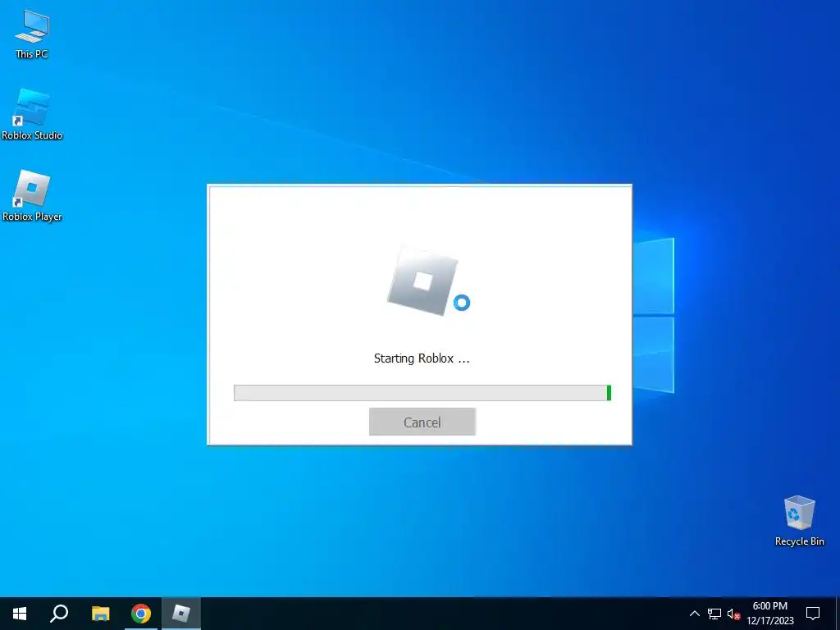840x630 pixels.
Task: Select the Roblox Studio desktop shortcut
Action: (32, 115)
